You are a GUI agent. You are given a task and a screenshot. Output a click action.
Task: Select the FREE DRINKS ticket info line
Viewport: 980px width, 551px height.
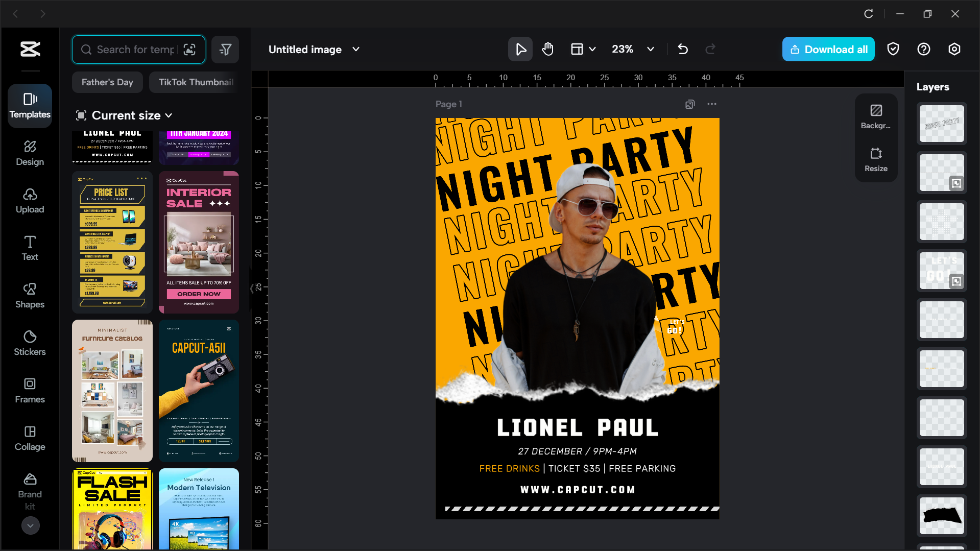577,469
